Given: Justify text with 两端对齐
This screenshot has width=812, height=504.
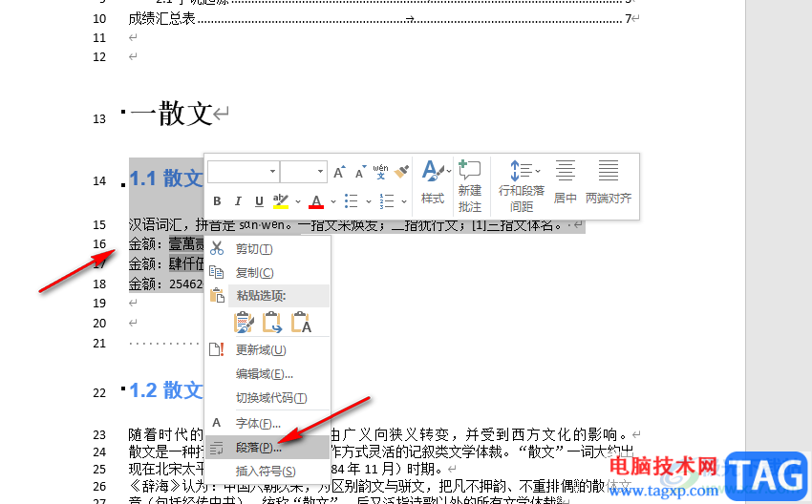Looking at the screenshot, I should pos(609,182).
